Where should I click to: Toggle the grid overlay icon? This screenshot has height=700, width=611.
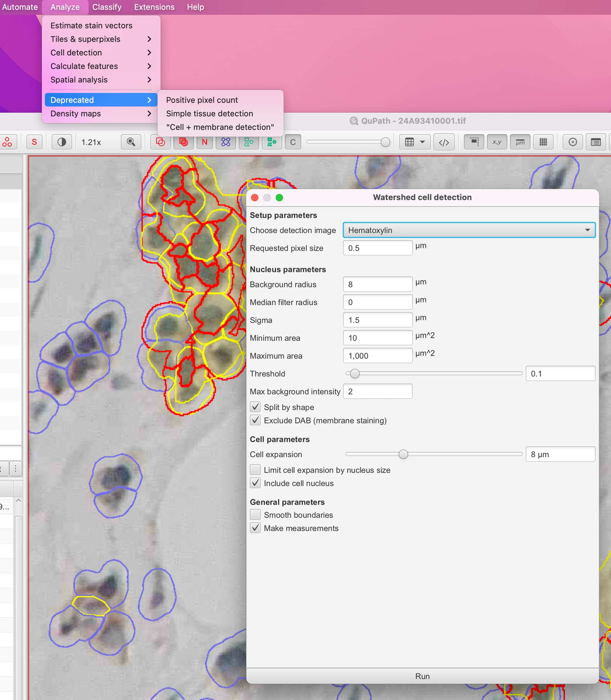point(543,142)
